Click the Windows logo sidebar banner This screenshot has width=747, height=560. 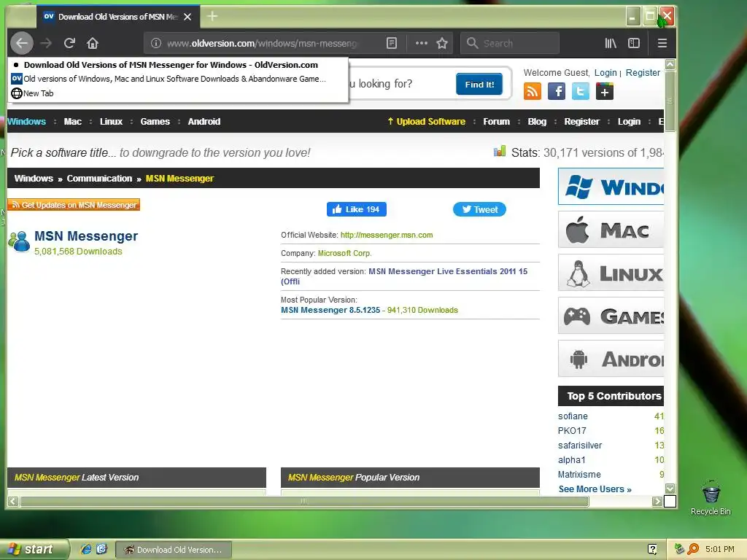pyautogui.click(x=611, y=186)
